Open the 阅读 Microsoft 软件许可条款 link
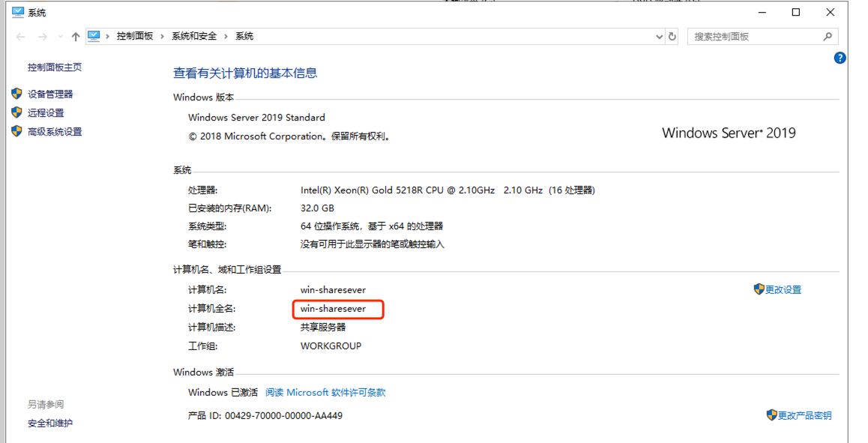868x443 pixels. click(x=325, y=393)
